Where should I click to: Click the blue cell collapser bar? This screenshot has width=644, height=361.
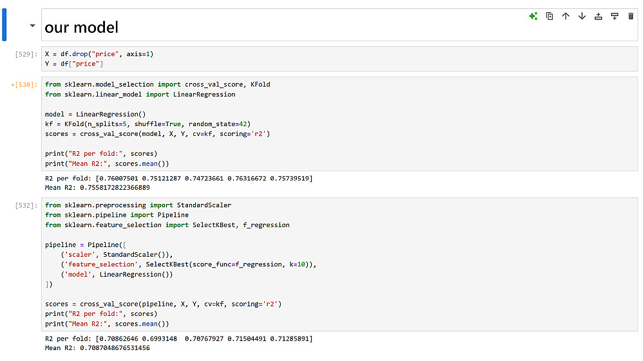(x=5, y=24)
